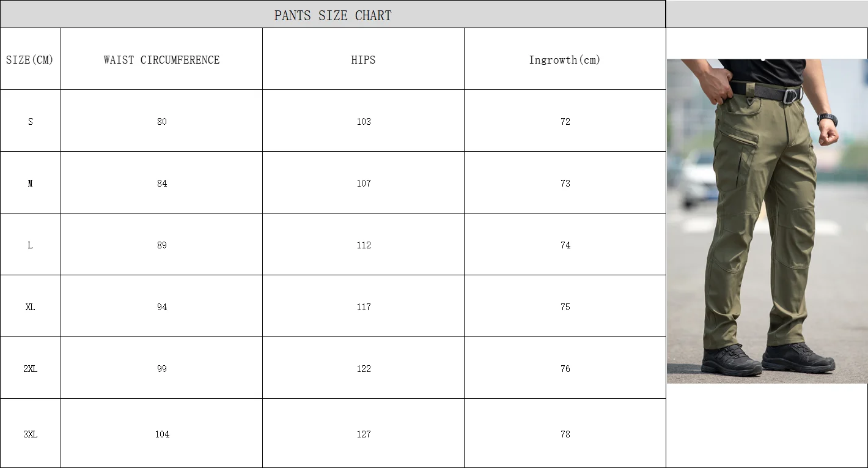Click waist value 104 for size 3XL
The height and width of the screenshot is (468, 868).
point(161,434)
